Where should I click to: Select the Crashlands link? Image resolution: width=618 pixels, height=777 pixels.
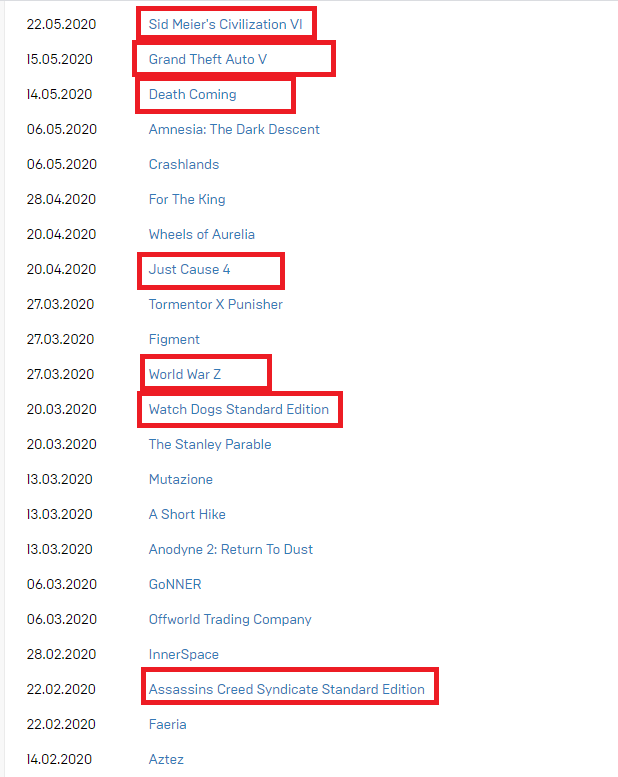tap(184, 165)
